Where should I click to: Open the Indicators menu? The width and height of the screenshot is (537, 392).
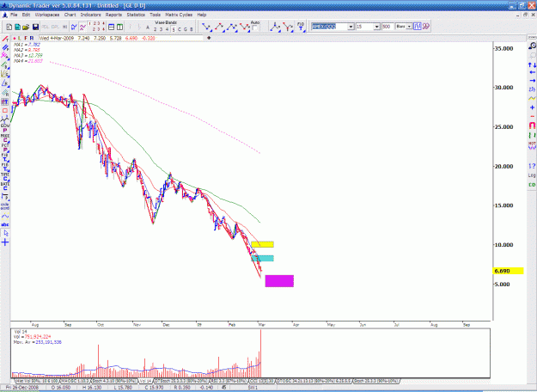(90, 15)
